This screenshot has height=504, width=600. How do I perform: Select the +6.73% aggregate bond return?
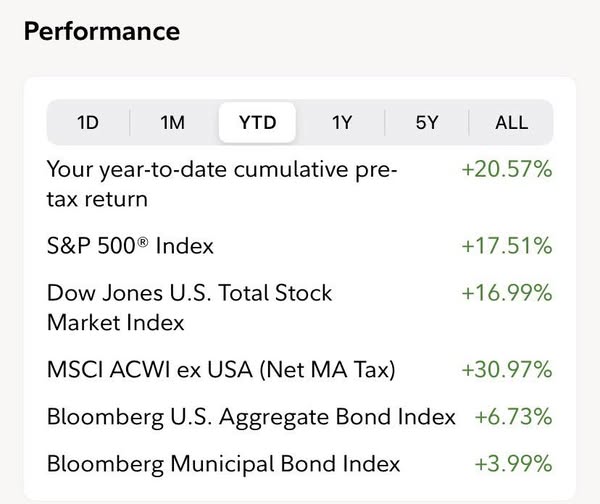tap(512, 417)
